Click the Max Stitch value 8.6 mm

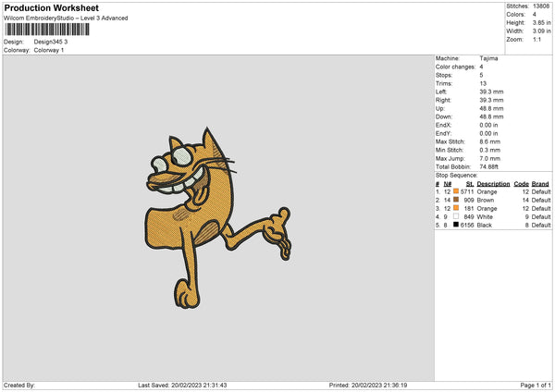[x=490, y=141]
